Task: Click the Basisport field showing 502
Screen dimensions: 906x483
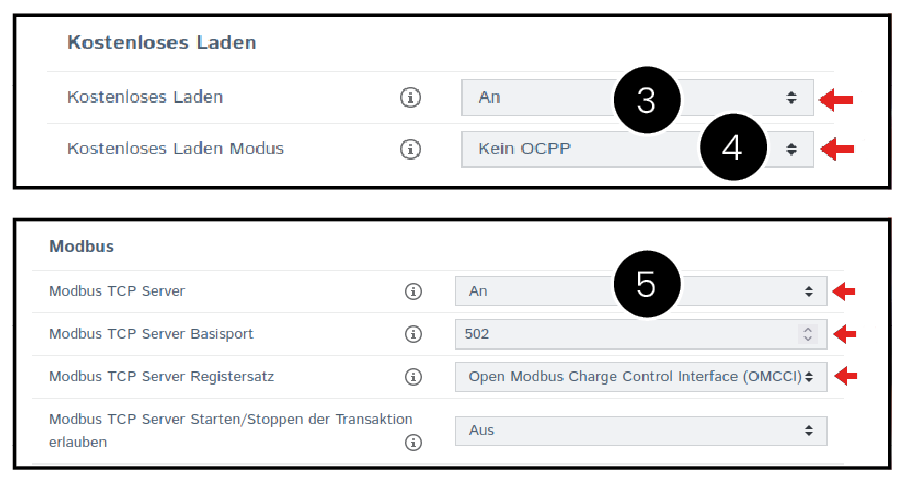Action: click(620, 334)
